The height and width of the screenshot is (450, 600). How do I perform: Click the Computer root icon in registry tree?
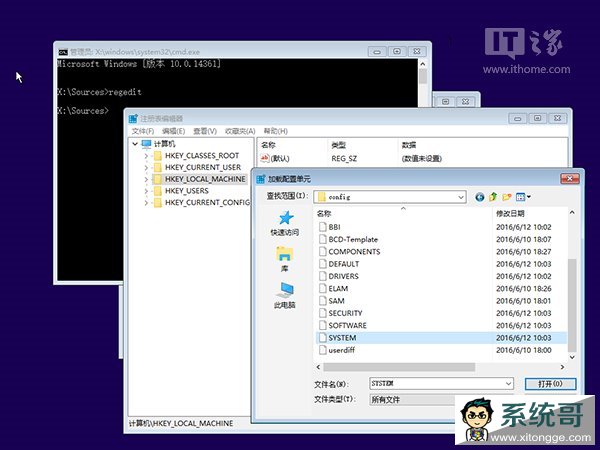click(x=146, y=144)
